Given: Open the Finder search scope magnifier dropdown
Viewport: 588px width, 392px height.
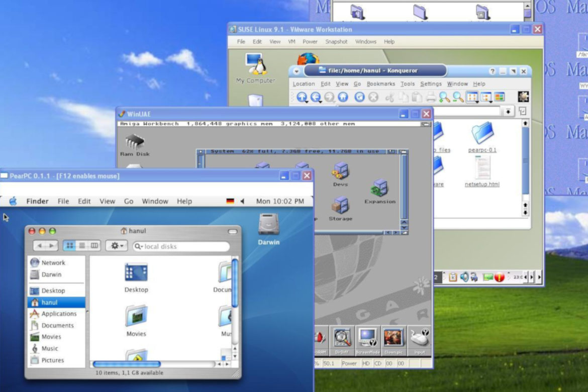Looking at the screenshot, I should coord(139,246).
